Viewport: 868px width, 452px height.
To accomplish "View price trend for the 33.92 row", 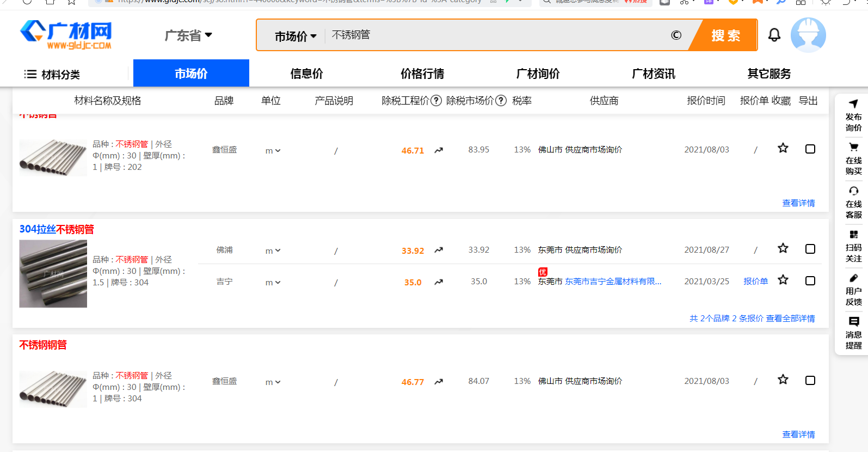I will [x=439, y=251].
